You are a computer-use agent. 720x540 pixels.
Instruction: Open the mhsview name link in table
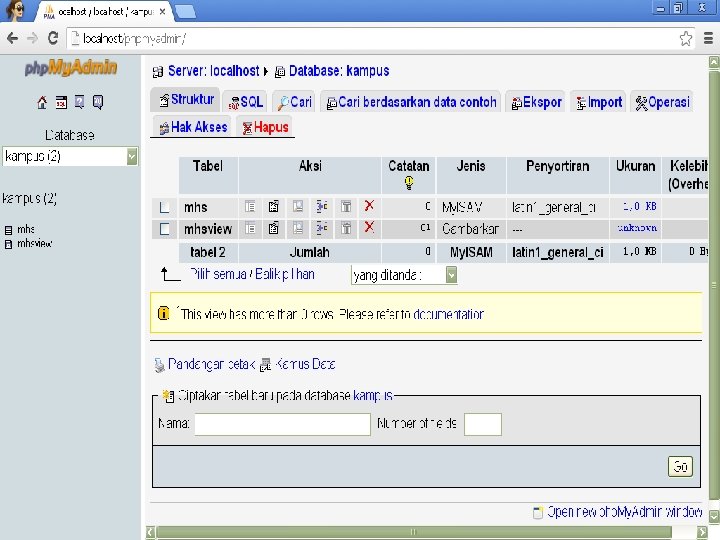pos(208,229)
